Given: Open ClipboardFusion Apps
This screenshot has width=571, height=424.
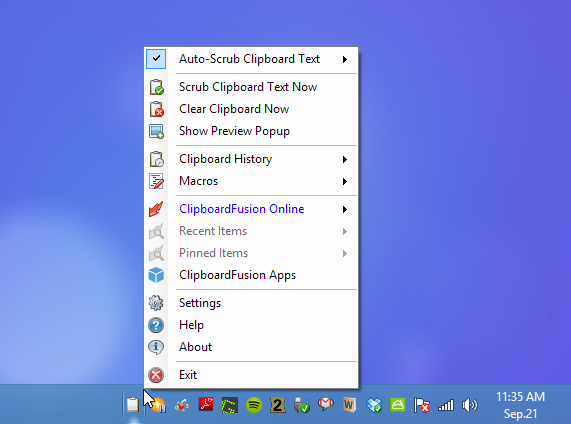Looking at the screenshot, I should click(237, 275).
